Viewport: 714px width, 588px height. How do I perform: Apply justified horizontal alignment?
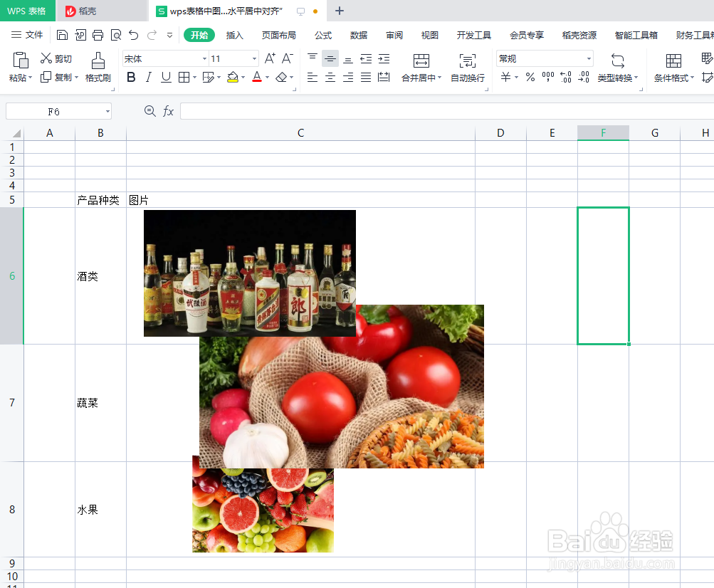(x=366, y=77)
